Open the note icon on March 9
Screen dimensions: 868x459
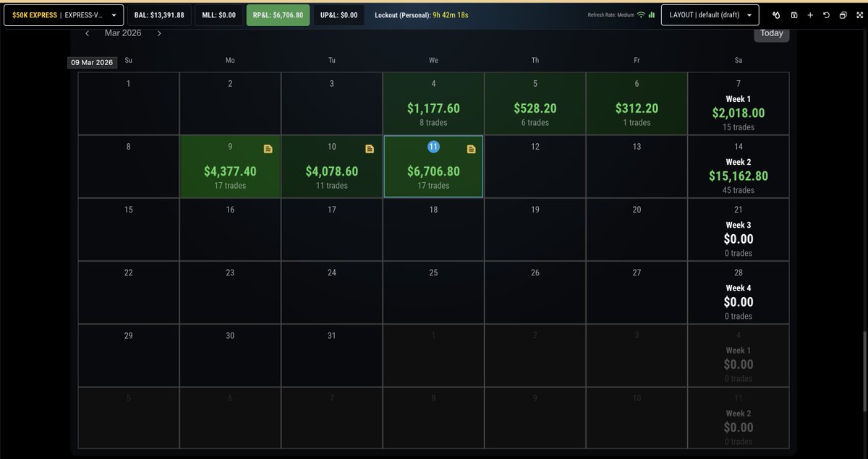268,149
